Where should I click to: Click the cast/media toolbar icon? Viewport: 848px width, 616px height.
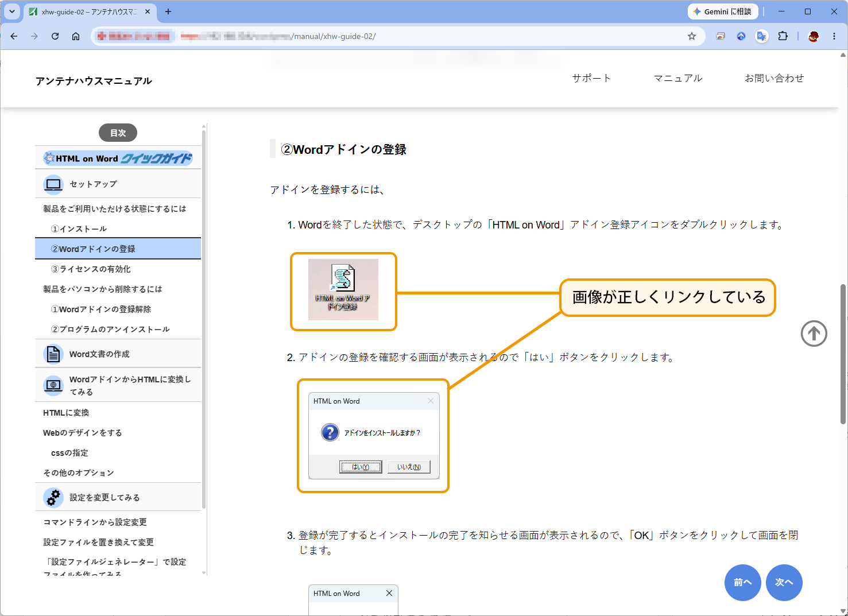[x=721, y=36]
